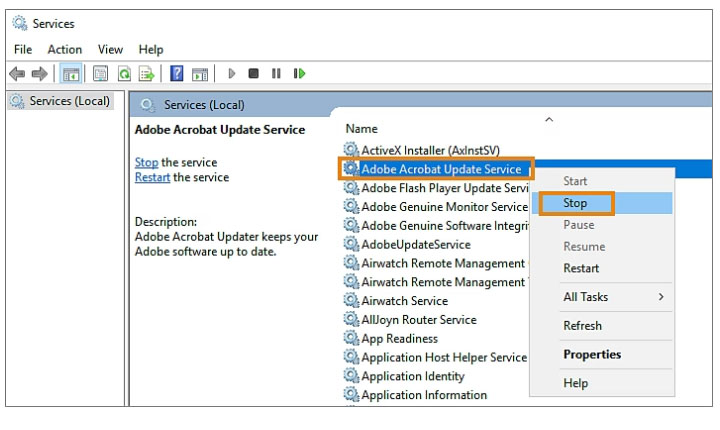
Task: Select Adobe Flash Player Update Service row
Action: click(444, 188)
